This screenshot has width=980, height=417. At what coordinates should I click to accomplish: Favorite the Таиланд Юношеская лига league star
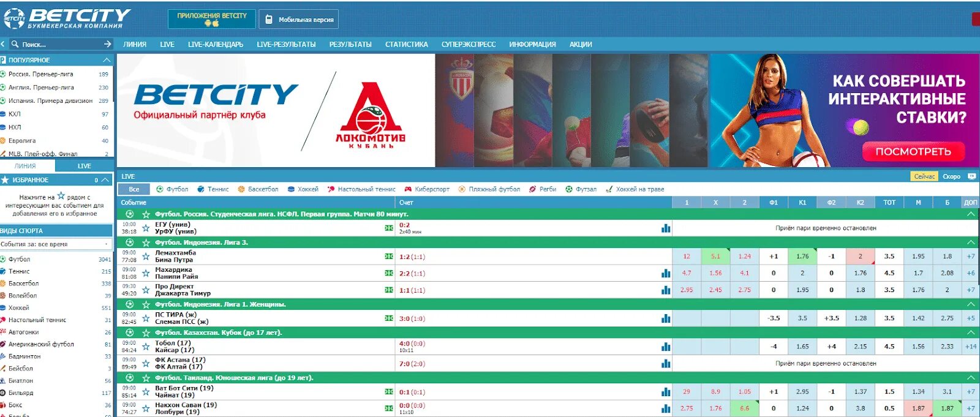pos(146,378)
